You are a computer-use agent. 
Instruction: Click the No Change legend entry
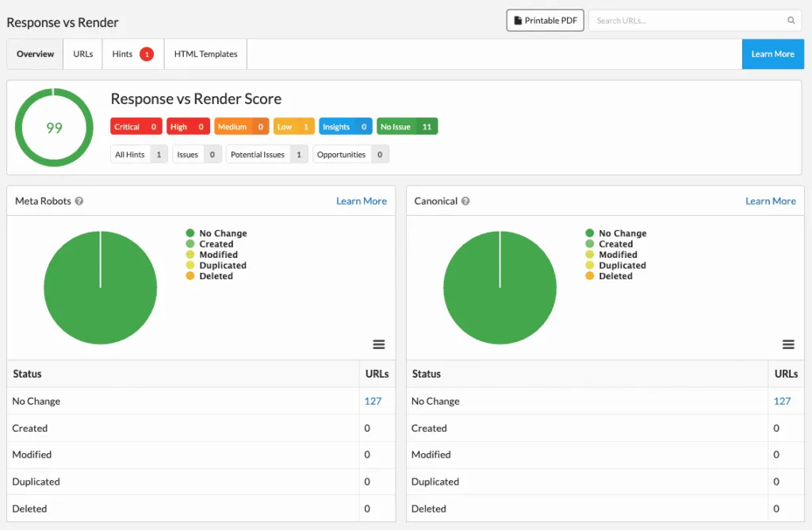point(222,232)
